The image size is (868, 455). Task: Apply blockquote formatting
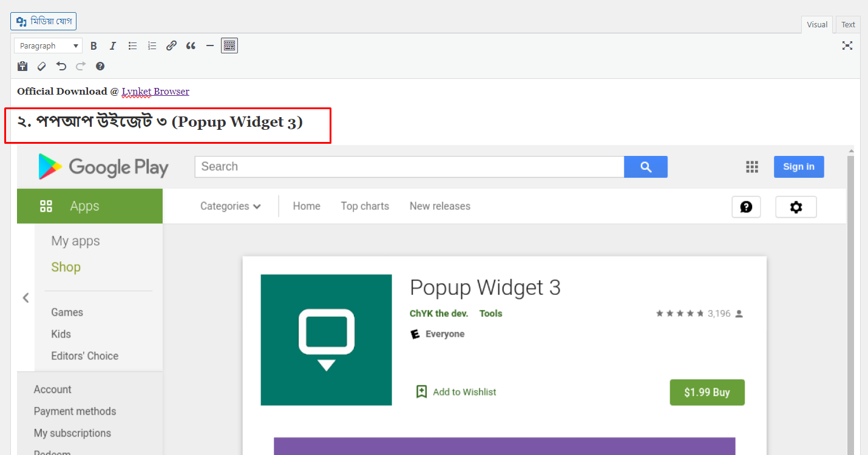(x=191, y=45)
